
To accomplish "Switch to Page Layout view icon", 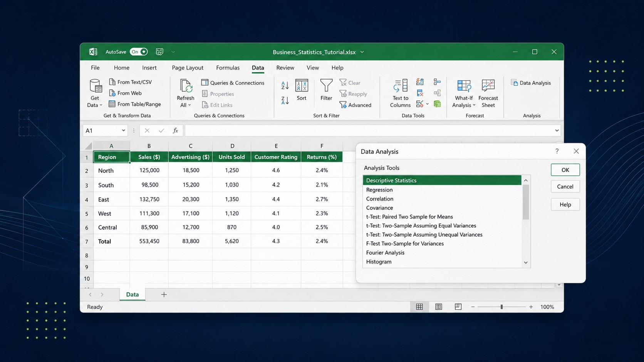I will point(439,307).
